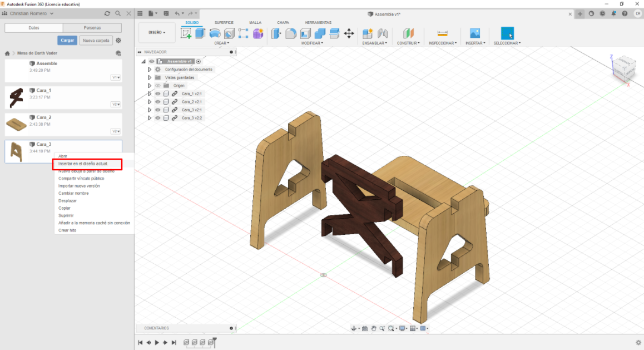Open the V1 version dropdown for Assemble
The width and height of the screenshot is (644, 350).
coord(116,78)
